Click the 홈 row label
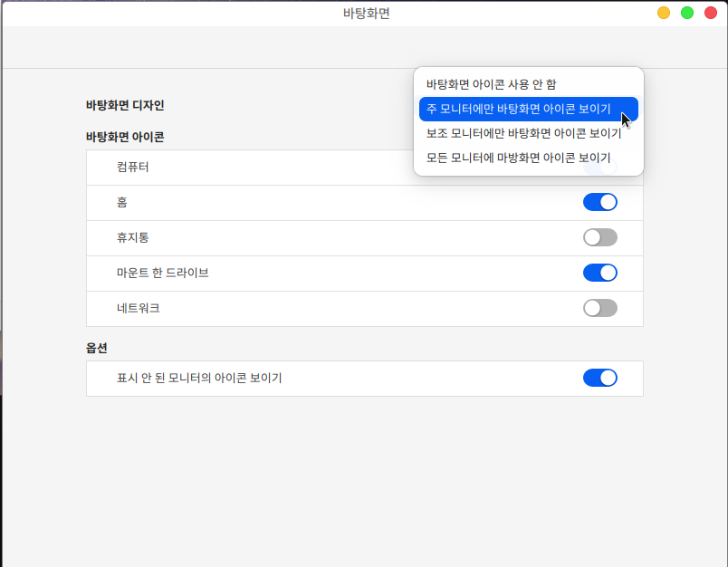This screenshot has width=728, height=567. pyautogui.click(x=122, y=202)
